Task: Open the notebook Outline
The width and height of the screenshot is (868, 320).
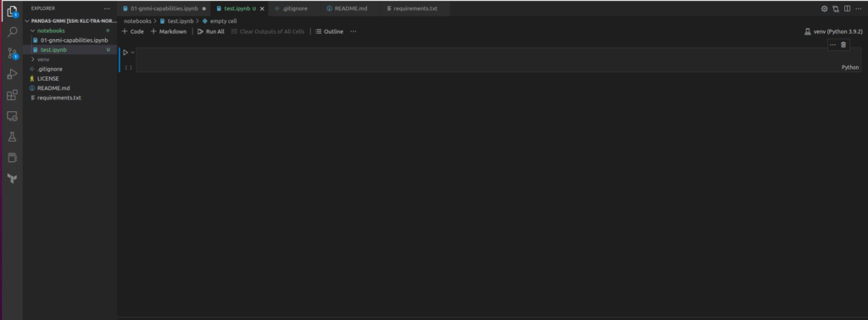Action: click(329, 31)
